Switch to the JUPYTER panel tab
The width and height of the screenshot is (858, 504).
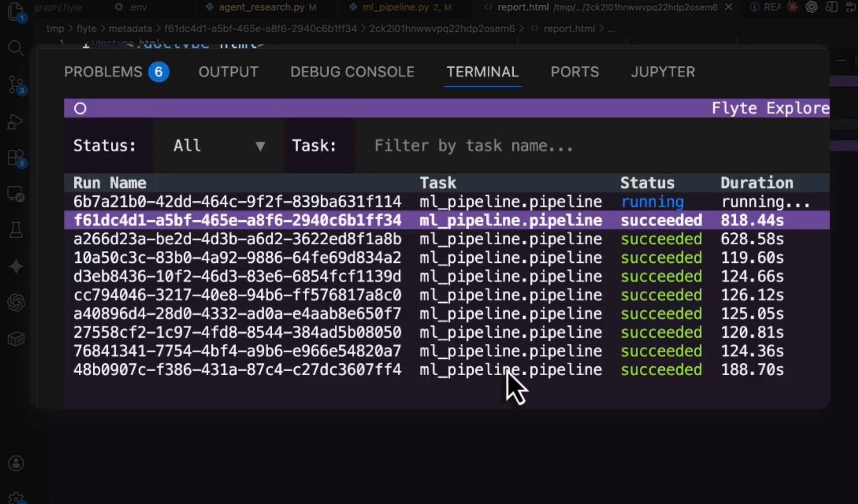point(663,72)
